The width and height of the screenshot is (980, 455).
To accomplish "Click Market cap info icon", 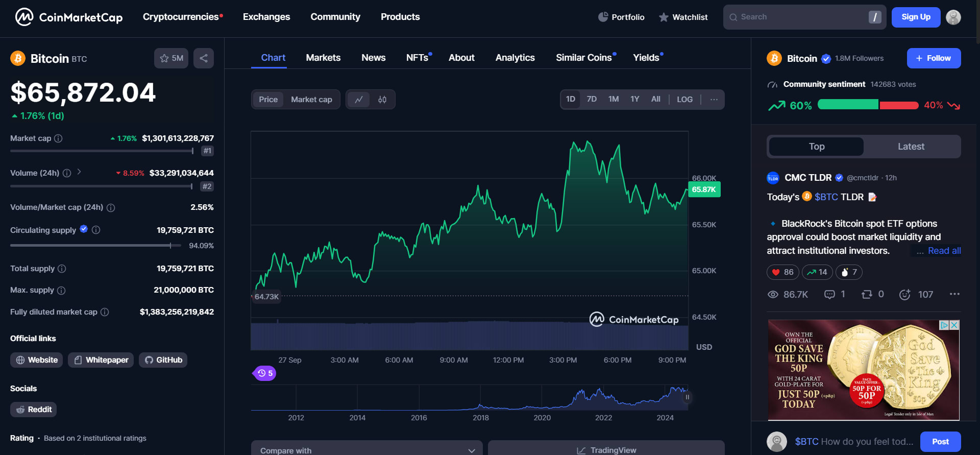I will (x=58, y=138).
